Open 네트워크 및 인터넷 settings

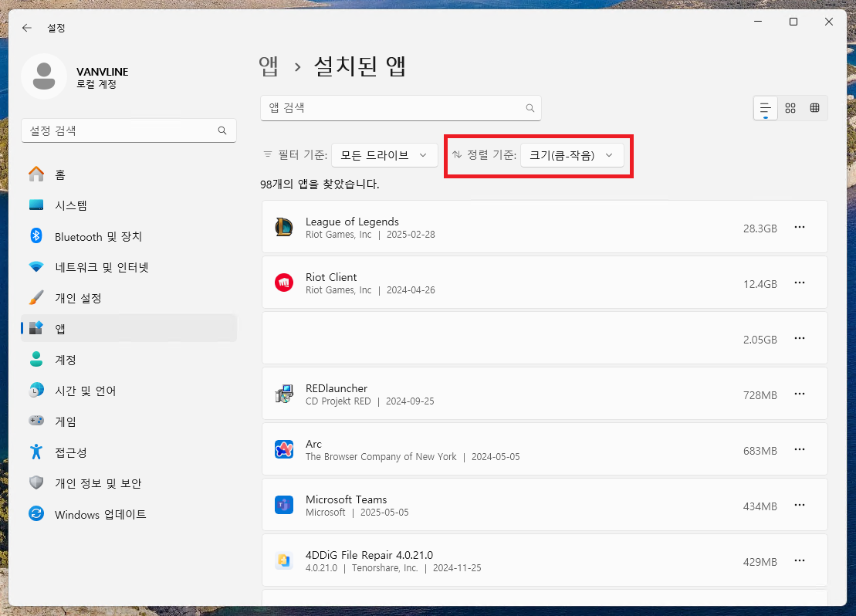point(129,267)
